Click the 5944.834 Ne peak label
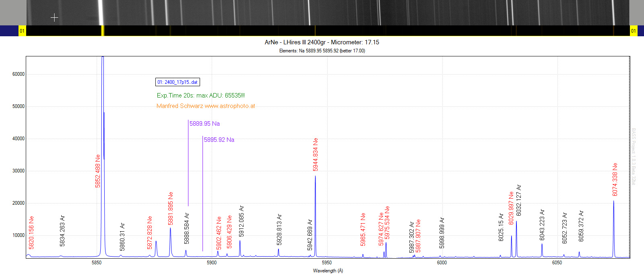Viewport: 644px width, 278px height. (316, 155)
